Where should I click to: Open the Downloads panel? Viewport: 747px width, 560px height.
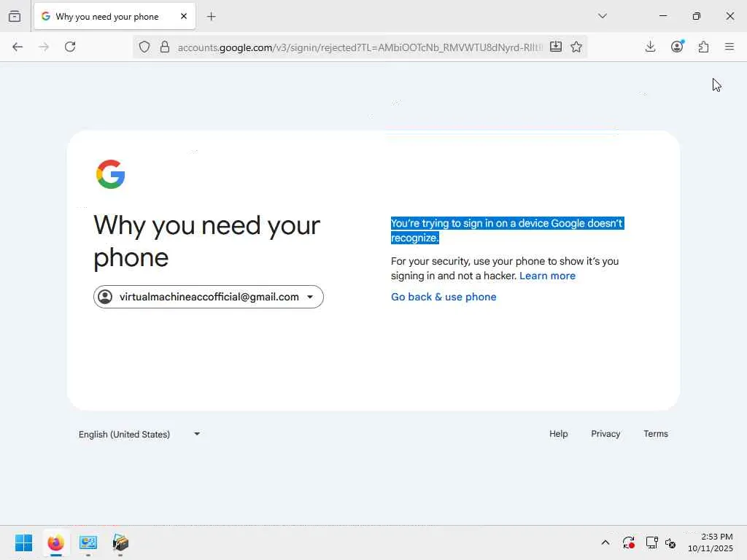[650, 47]
